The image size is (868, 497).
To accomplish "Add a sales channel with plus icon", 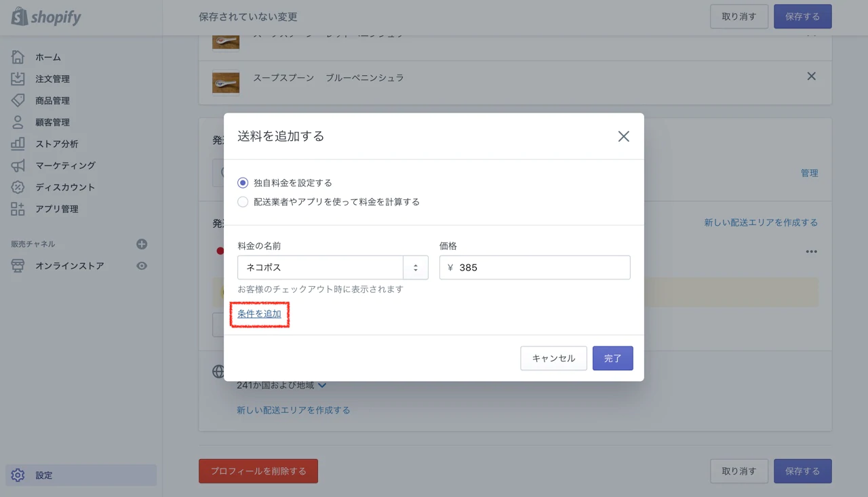I will pyautogui.click(x=142, y=244).
